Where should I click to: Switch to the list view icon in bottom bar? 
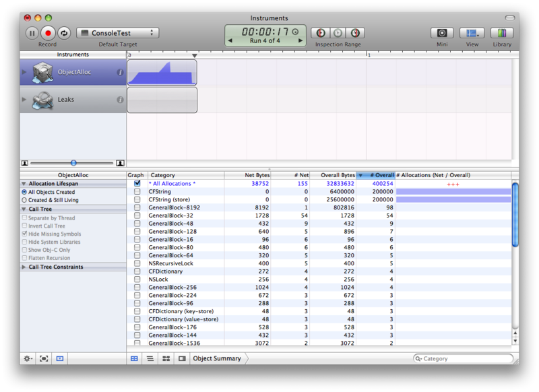pos(150,359)
